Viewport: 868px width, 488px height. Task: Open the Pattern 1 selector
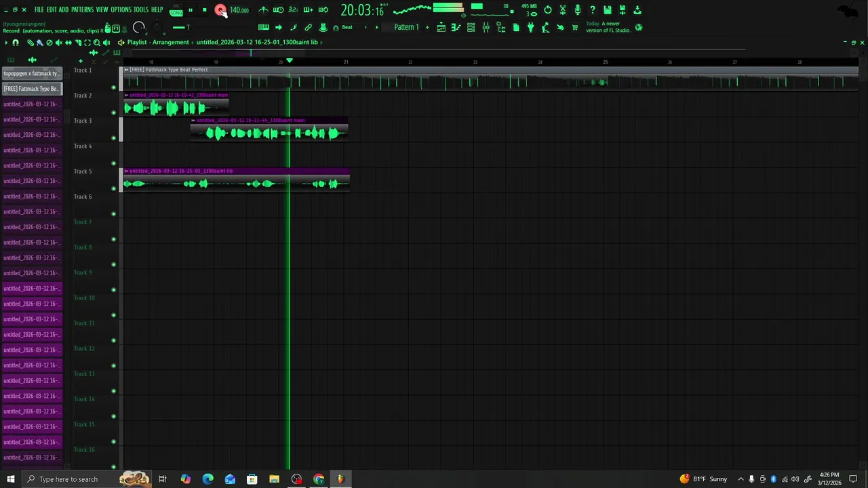coord(407,27)
